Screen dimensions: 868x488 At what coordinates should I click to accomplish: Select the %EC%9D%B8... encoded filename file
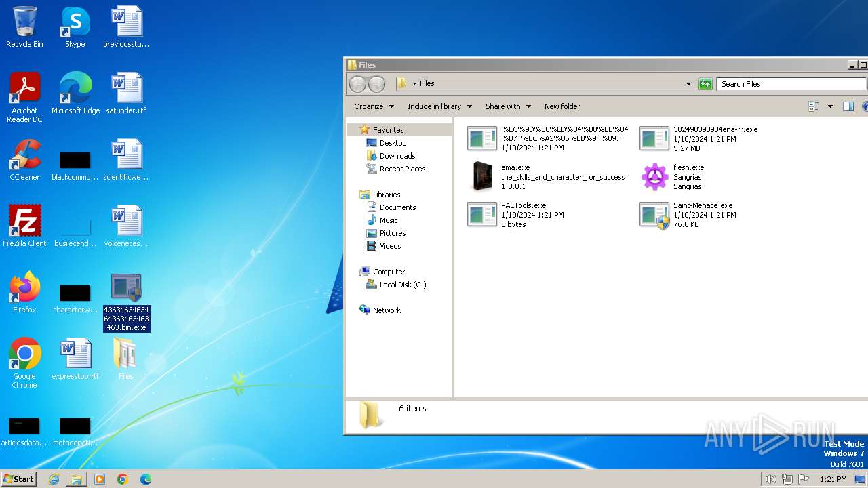click(x=548, y=139)
